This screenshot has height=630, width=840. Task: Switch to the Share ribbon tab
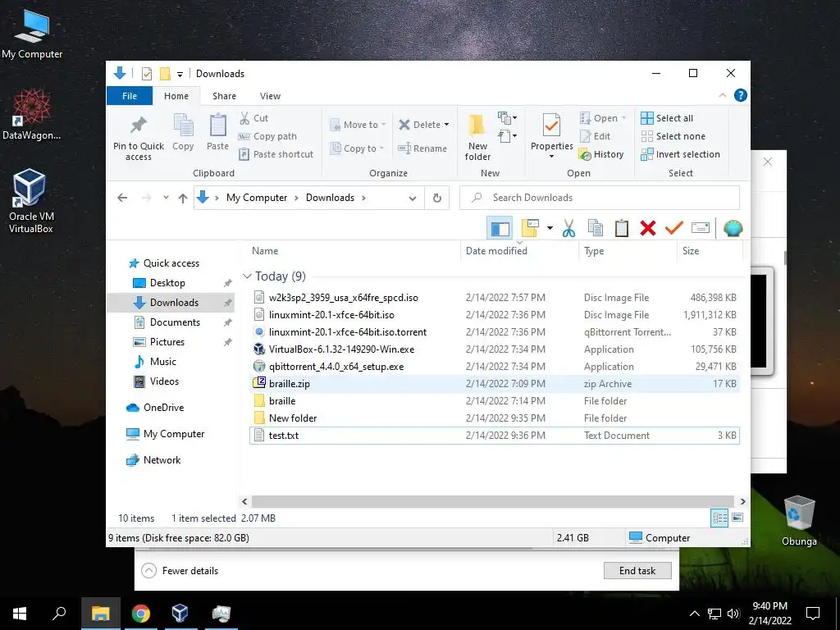(224, 96)
